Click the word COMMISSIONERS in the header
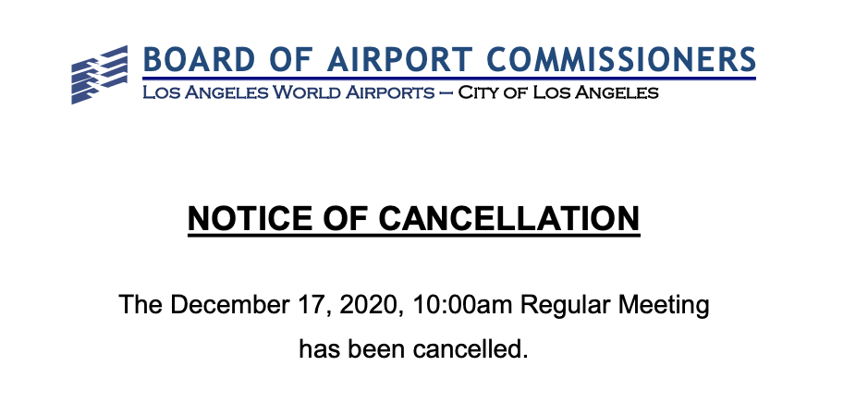 pyautogui.click(x=621, y=61)
